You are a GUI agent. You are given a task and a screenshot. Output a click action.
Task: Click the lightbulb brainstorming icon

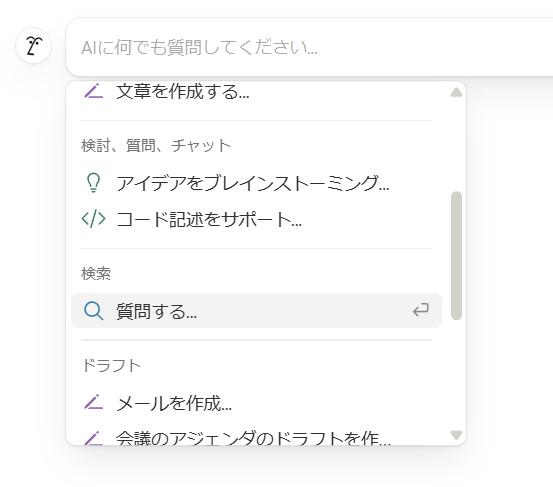(93, 183)
